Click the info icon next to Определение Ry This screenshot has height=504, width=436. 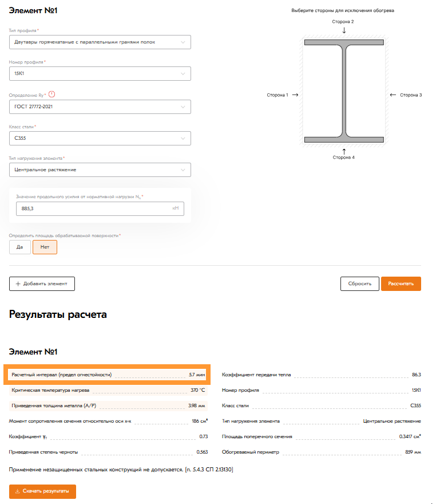(51, 94)
